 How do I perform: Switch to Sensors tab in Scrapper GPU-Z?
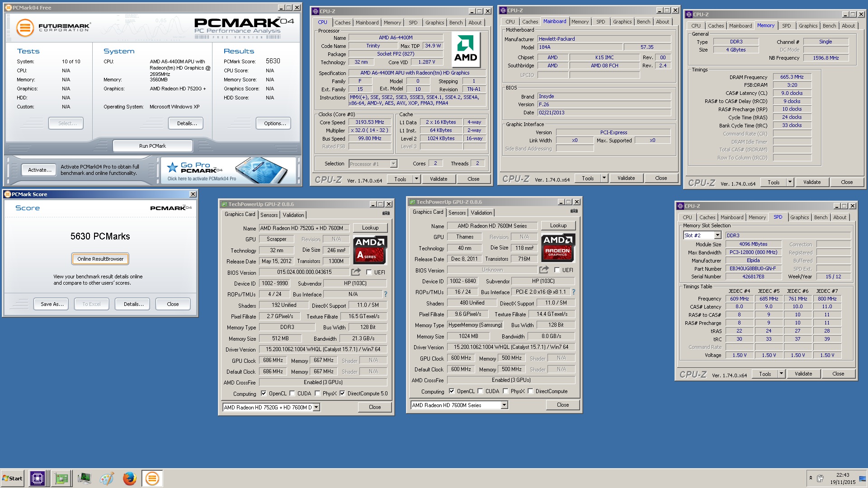click(269, 215)
